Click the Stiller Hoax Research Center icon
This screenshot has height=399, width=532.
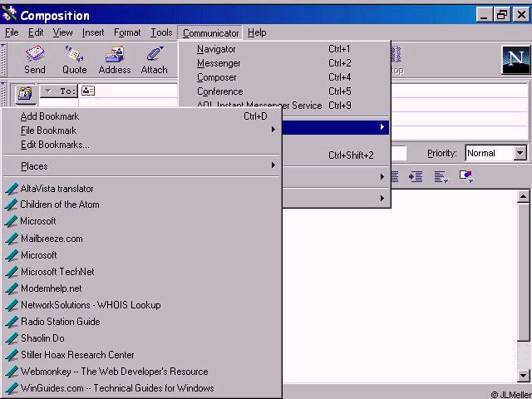point(12,355)
